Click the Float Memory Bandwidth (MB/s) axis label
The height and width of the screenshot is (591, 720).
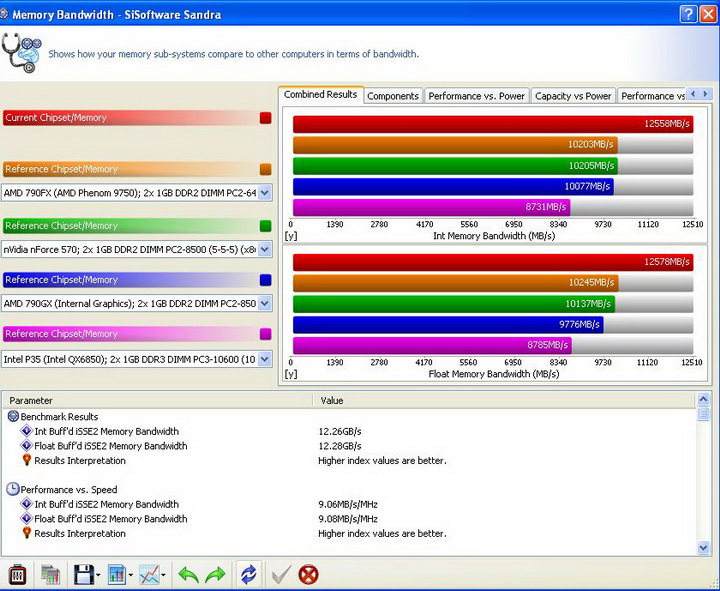click(494, 374)
